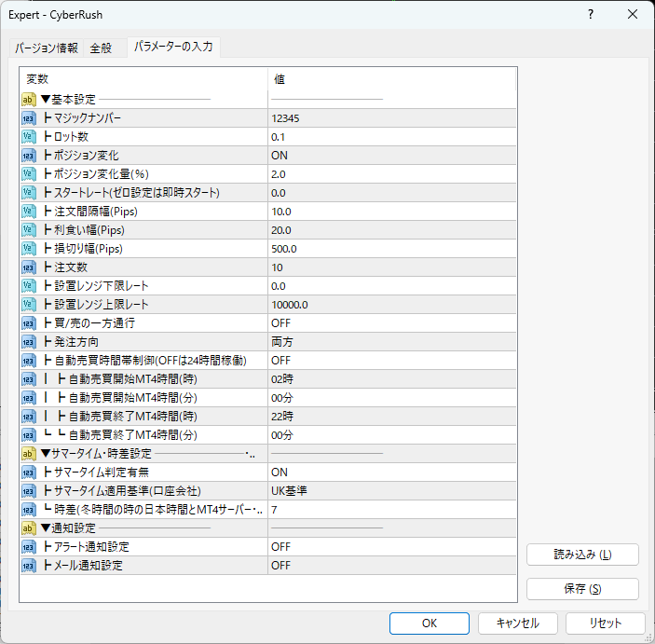The image size is (655, 644).
Task: Switch to the 全般 tab
Action: coord(101,48)
